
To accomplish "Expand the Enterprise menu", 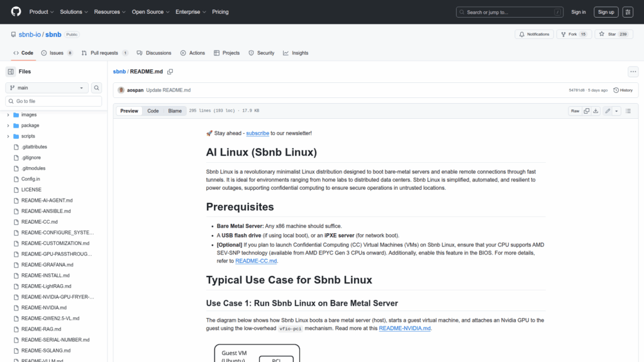I will (x=191, y=12).
